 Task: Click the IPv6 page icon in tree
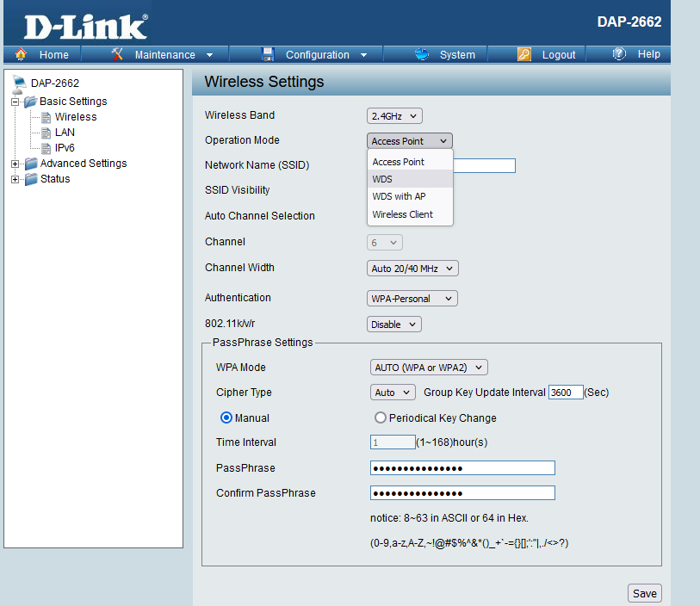pos(46,148)
